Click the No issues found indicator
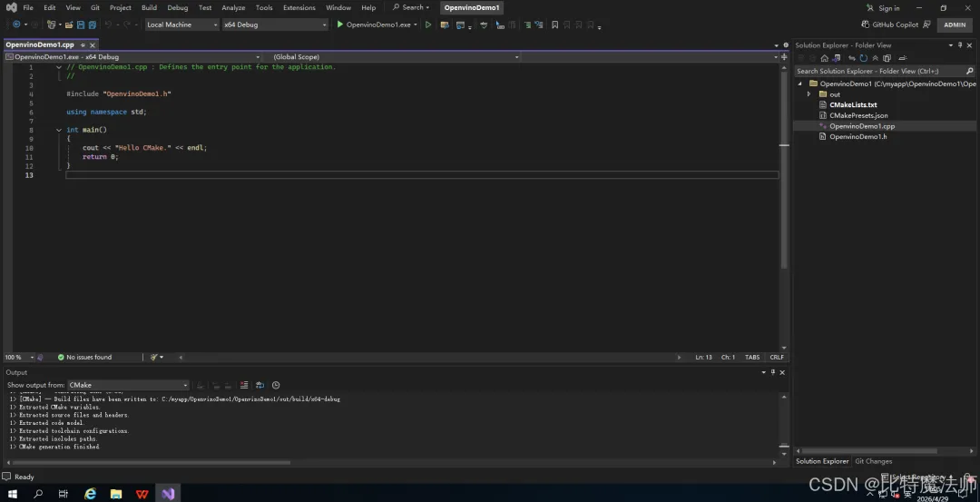This screenshot has width=980, height=502. [84, 357]
